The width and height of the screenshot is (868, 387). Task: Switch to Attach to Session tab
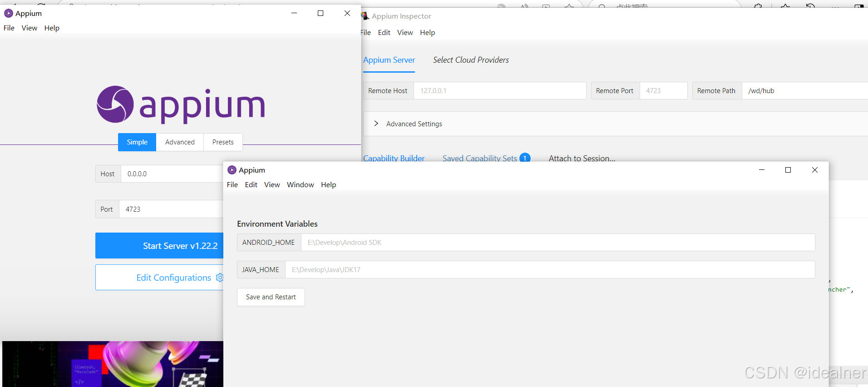pyautogui.click(x=582, y=158)
